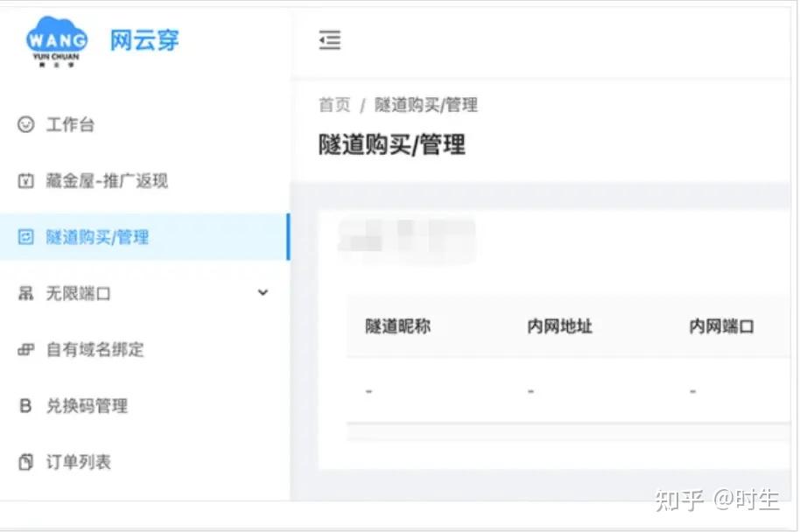Expand the 无限端口 submenu chevron
This screenshot has width=800, height=532.
pos(262,293)
